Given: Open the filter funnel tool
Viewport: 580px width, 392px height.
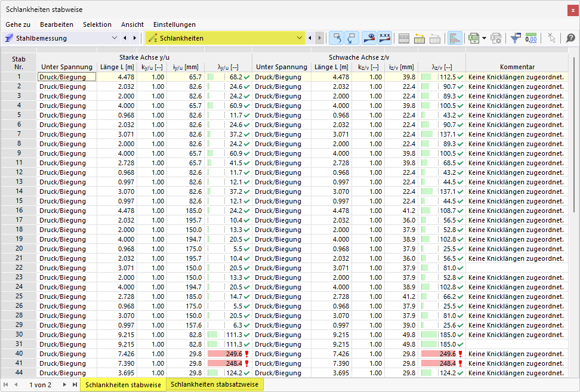Looking at the screenshot, I should pyautogui.click(x=516, y=38).
